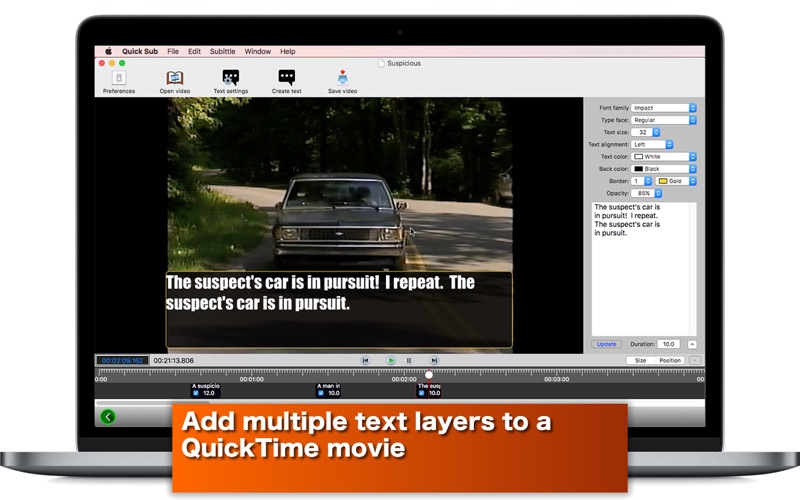
Task: Open the Back color dropdown
Action: pos(663,169)
